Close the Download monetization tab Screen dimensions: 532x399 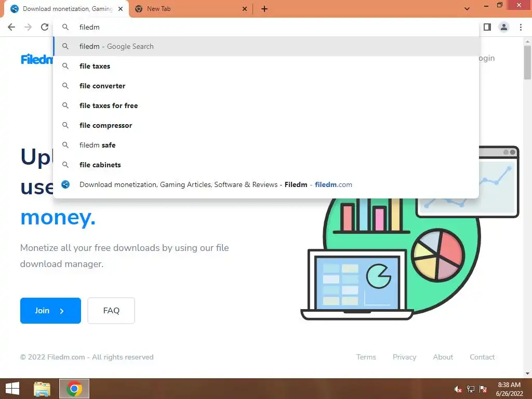[121, 9]
